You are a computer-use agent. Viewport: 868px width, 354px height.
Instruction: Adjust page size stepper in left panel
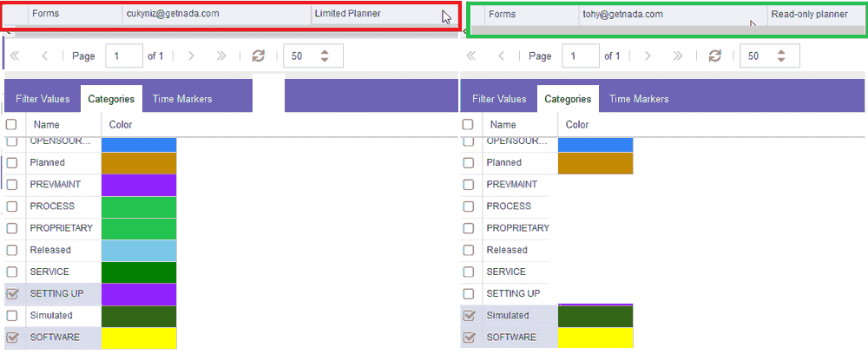point(325,56)
